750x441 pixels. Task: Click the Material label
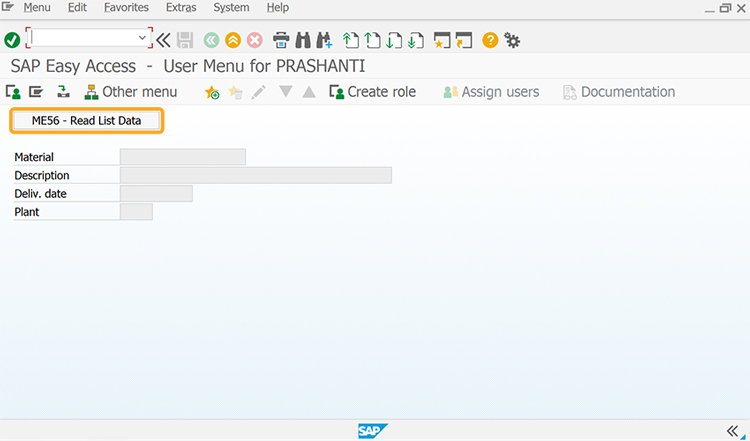34,157
